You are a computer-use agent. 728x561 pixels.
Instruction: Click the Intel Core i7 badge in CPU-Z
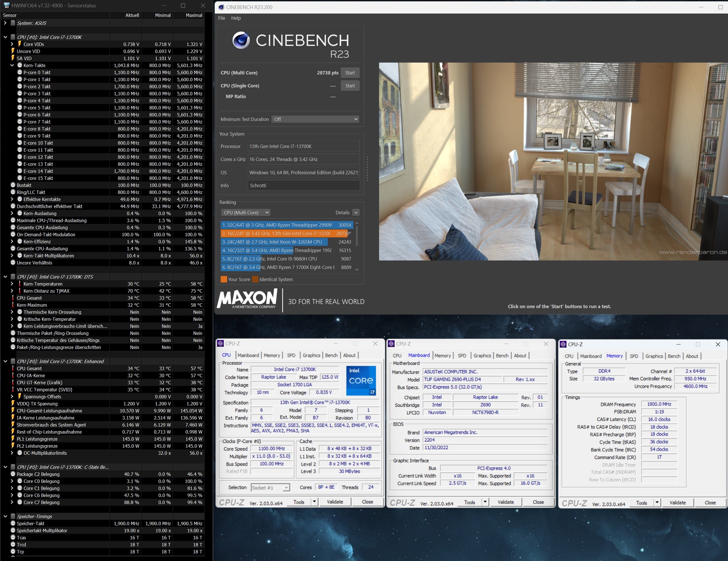pos(361,380)
